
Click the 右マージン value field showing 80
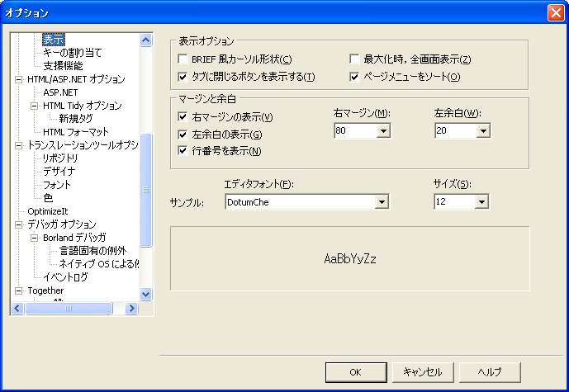[x=355, y=130]
